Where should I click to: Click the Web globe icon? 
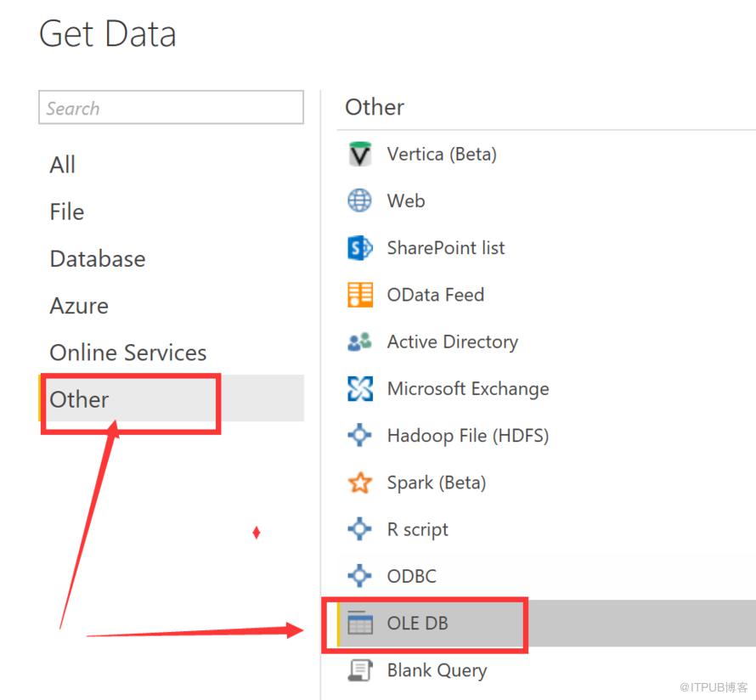(x=359, y=200)
